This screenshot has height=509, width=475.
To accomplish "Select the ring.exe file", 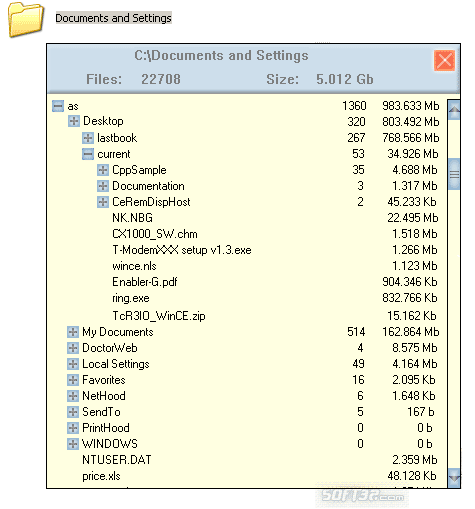I will (131, 298).
